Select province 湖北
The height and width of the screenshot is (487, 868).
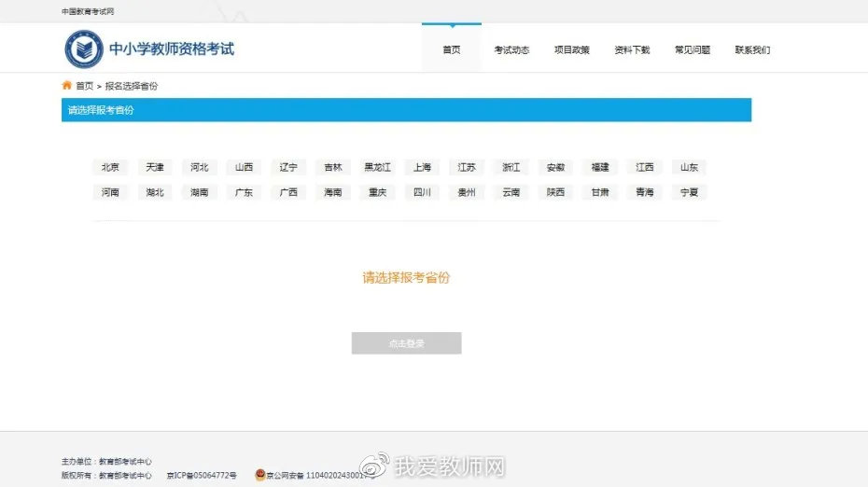coord(155,192)
